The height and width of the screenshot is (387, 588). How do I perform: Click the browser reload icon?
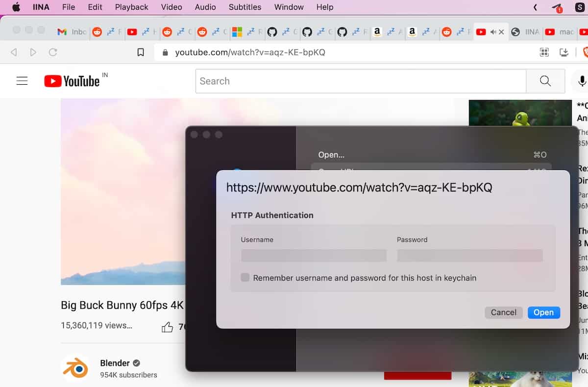(53, 52)
